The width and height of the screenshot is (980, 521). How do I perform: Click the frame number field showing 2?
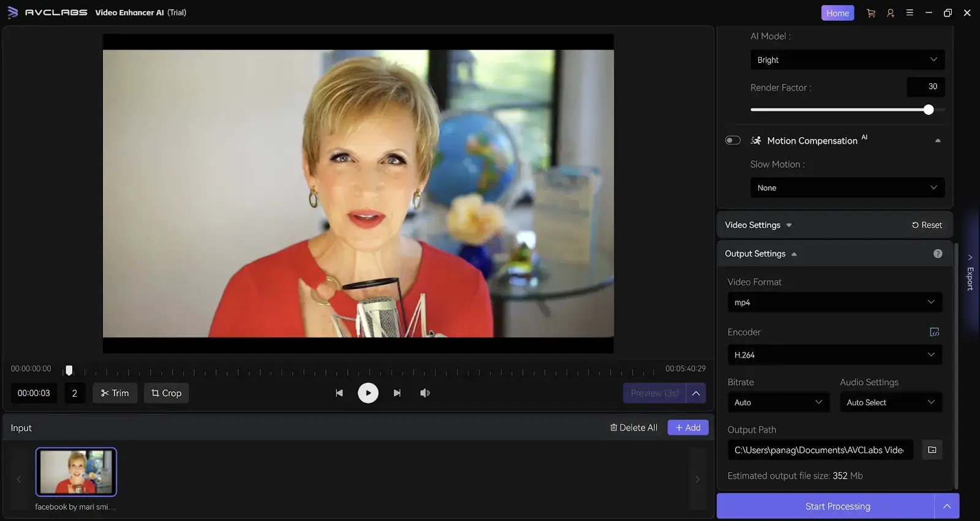click(75, 393)
